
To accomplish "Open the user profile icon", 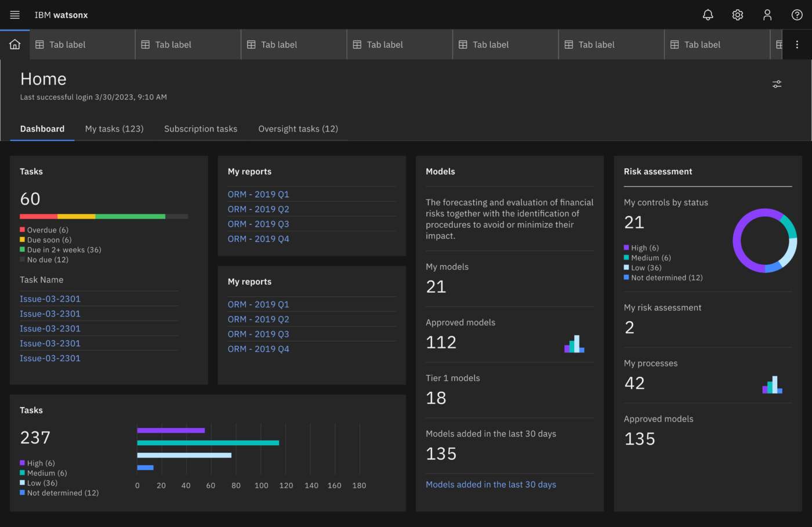I will (x=767, y=15).
